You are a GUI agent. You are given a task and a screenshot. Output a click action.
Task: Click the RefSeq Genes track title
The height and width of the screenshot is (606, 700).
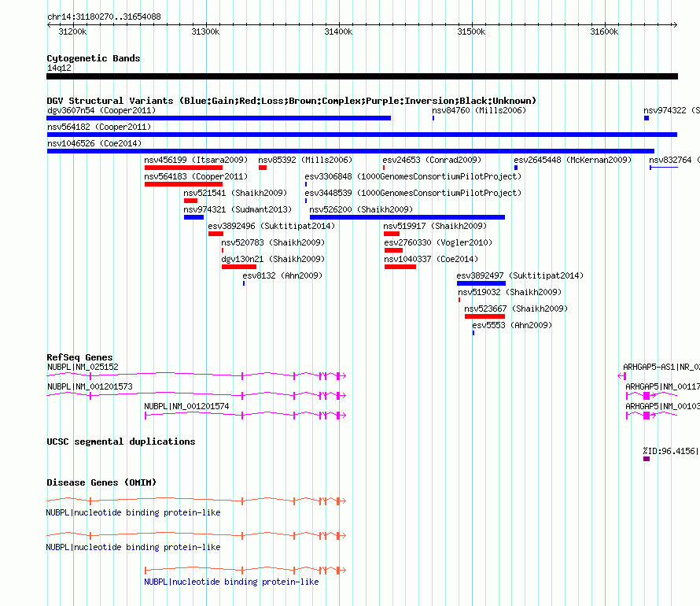[x=79, y=357]
